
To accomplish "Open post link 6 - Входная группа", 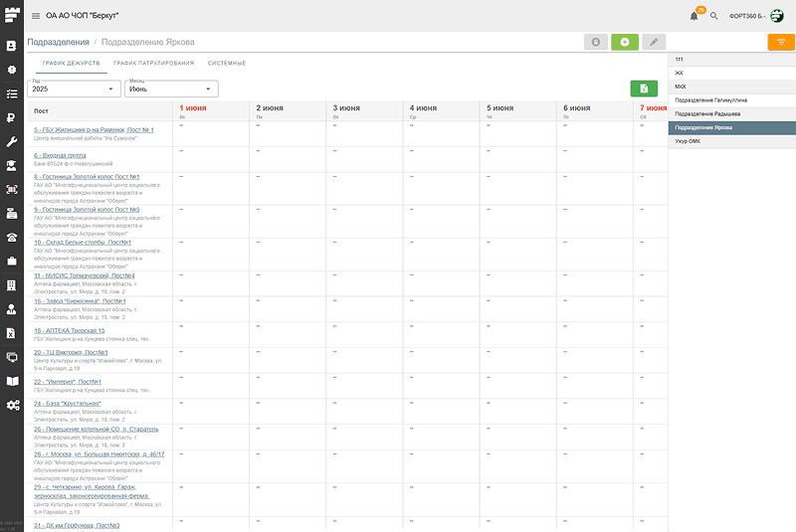I will click(x=60, y=155).
